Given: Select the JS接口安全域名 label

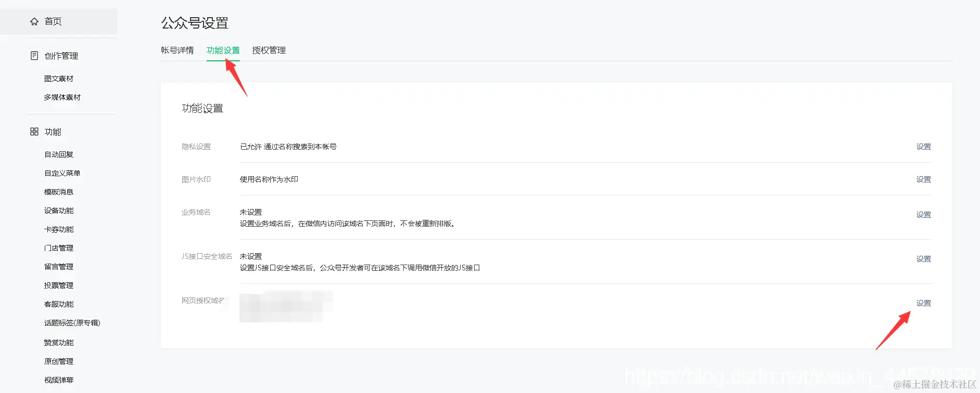Looking at the screenshot, I should coord(207,256).
